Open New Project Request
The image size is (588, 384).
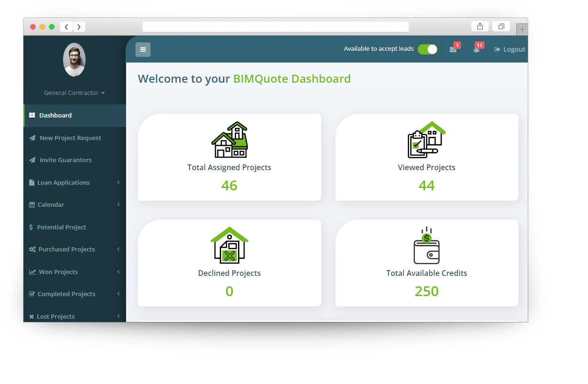(75, 138)
